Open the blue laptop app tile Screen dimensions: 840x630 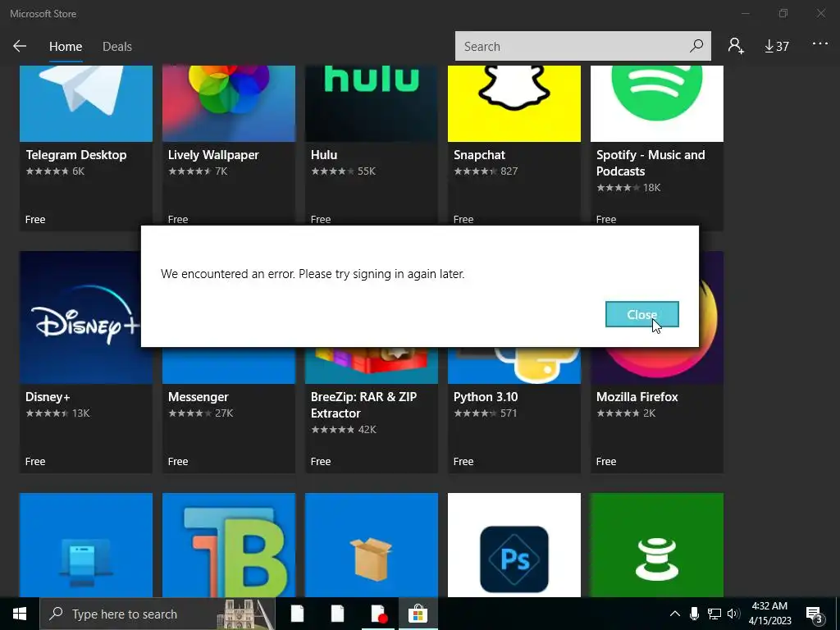pos(85,545)
